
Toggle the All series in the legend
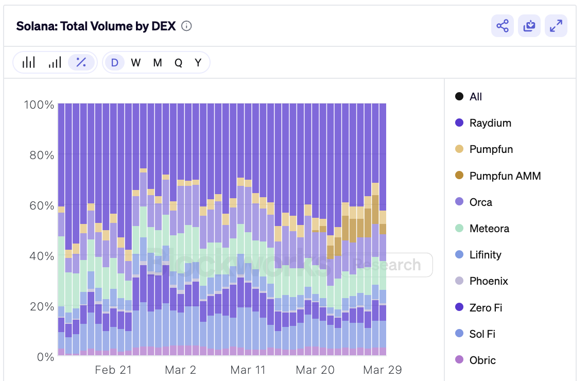(470, 96)
